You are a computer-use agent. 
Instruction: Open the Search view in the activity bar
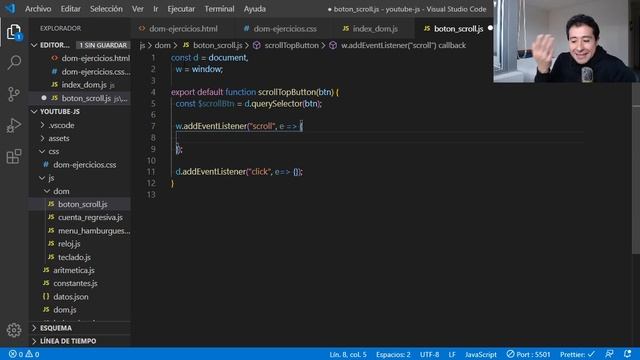click(x=14, y=62)
